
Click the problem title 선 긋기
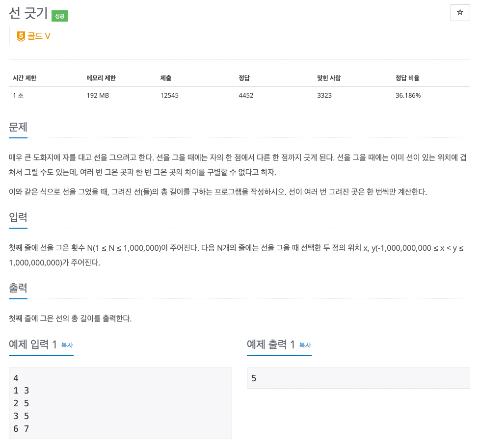[x=28, y=14]
